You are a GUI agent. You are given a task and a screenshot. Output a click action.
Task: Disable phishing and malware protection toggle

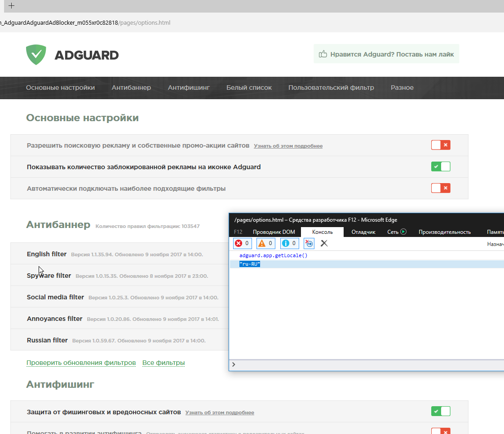pos(441,411)
